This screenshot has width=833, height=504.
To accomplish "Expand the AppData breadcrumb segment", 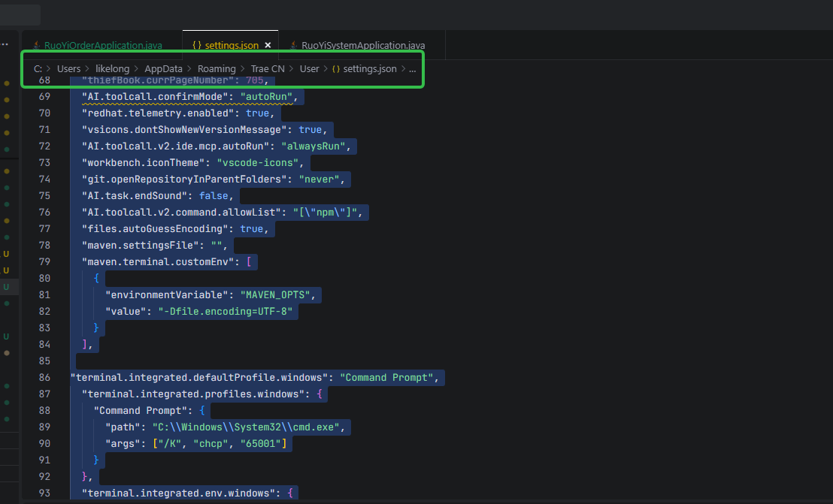I will pyautogui.click(x=163, y=69).
